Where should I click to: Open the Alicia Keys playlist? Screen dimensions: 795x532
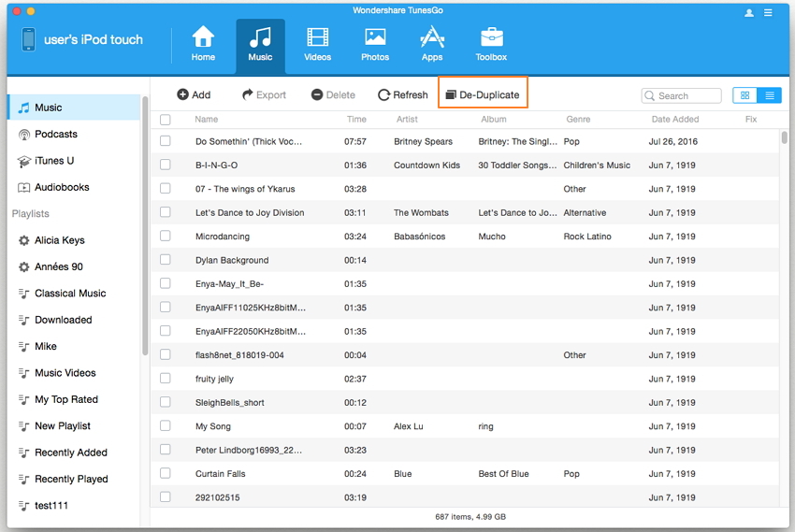click(x=59, y=240)
